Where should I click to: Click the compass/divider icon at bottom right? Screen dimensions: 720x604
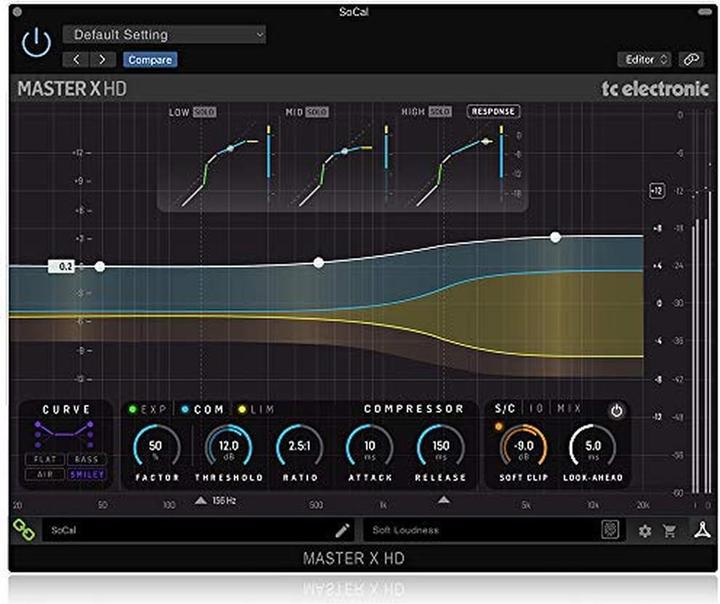703,530
